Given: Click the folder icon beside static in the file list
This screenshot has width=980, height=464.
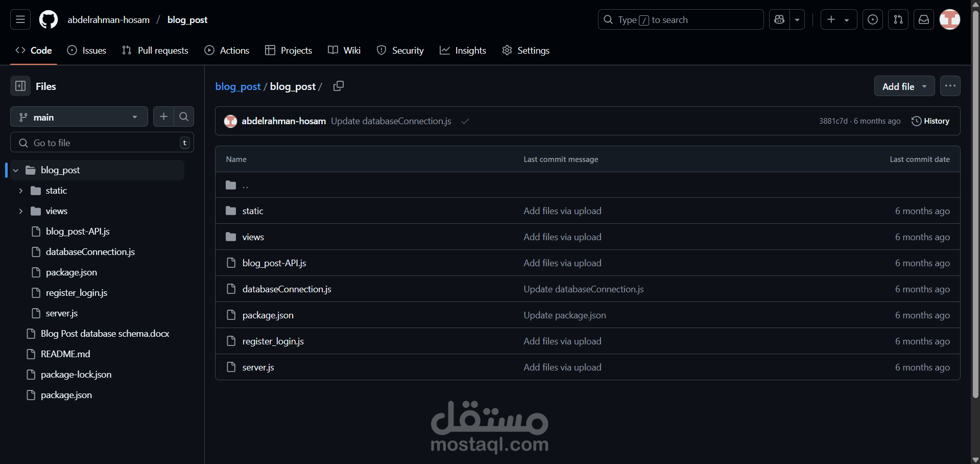Looking at the screenshot, I should tap(231, 211).
